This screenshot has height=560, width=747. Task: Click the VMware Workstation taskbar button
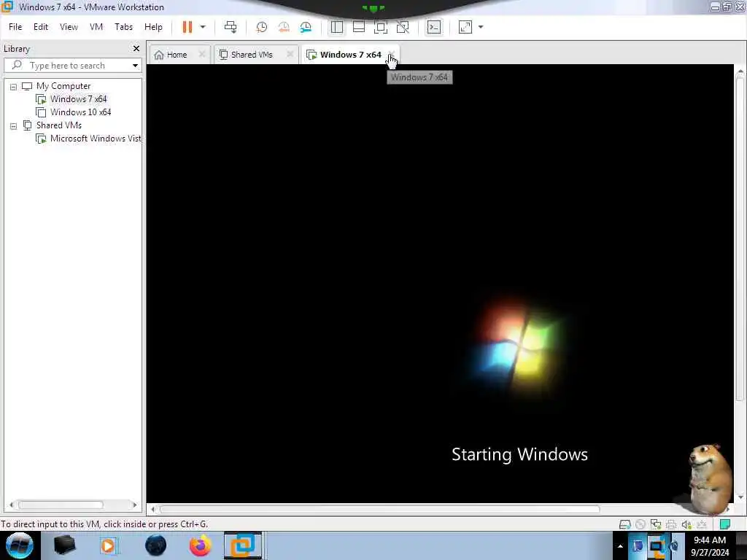pyautogui.click(x=243, y=545)
